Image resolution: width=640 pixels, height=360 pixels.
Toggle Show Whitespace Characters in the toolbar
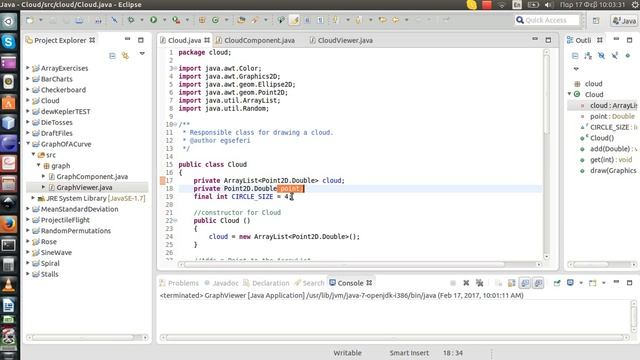[320, 20]
